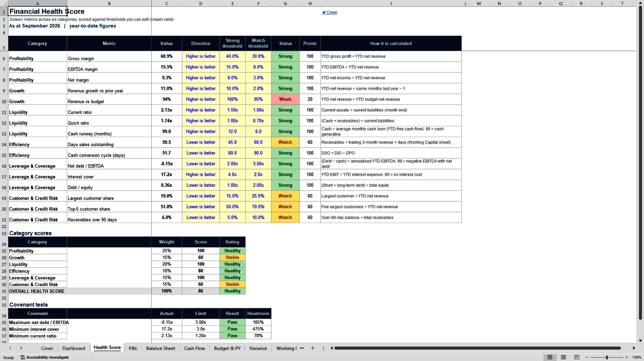The height and width of the screenshot is (361, 644).
Task: Select the Minimum interest cover Pass result cell
Action: tap(232, 329)
